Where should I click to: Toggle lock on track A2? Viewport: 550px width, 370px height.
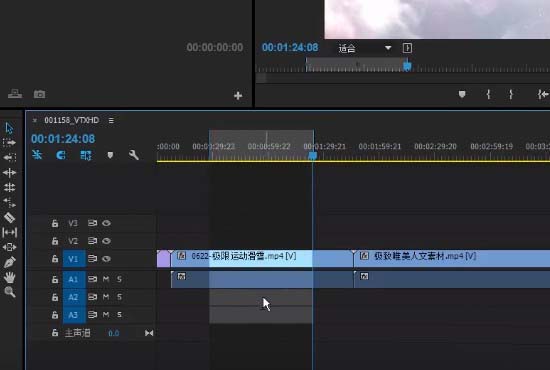click(55, 297)
